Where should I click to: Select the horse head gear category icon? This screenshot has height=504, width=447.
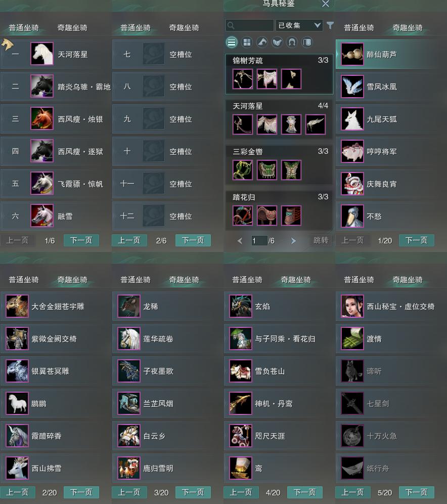(262, 42)
